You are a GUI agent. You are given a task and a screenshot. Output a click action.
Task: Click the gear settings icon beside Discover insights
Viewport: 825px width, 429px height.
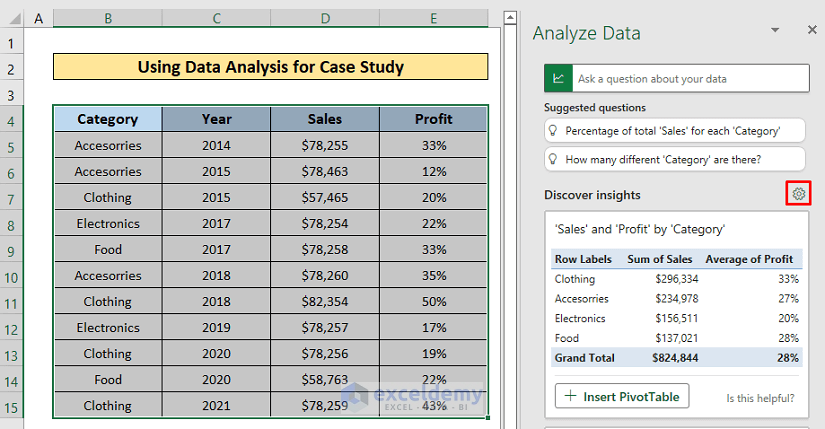(798, 194)
